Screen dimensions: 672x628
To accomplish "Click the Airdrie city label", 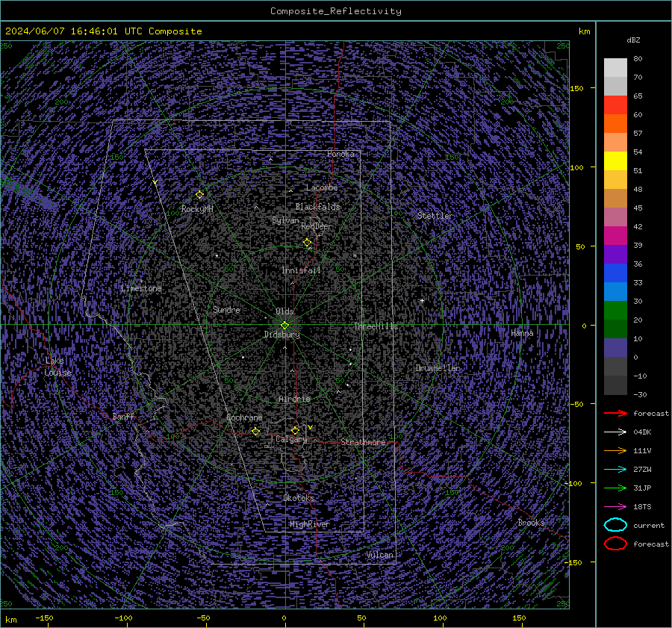I will [294, 399].
